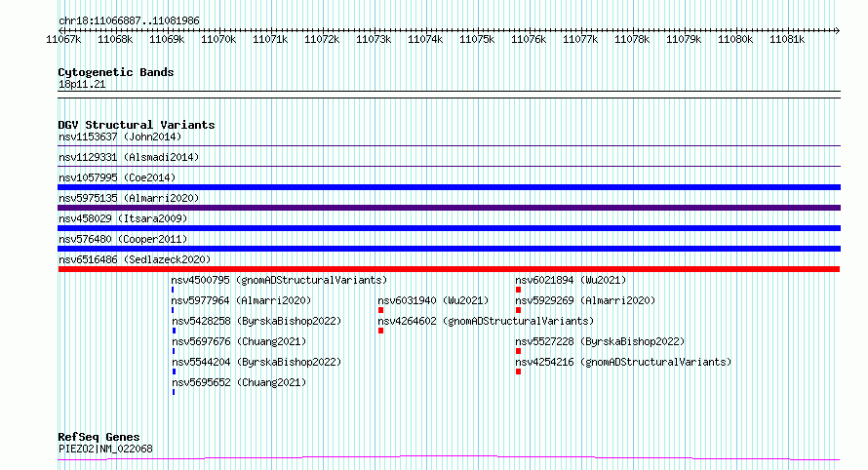Open the nsv6031940 (Wu2021) label
The image size is (868, 470).
tap(433, 300)
